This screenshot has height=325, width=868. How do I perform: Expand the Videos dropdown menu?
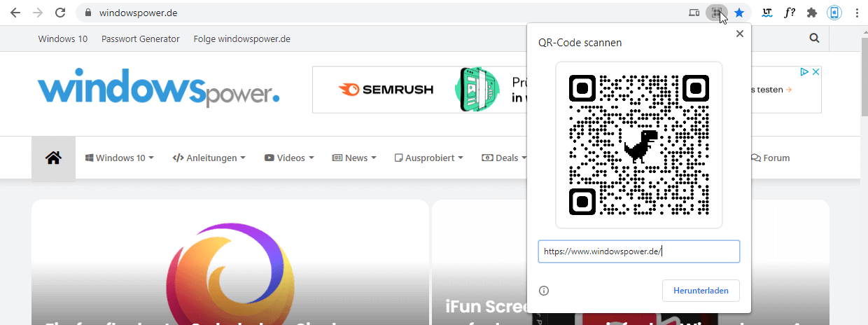coord(289,158)
